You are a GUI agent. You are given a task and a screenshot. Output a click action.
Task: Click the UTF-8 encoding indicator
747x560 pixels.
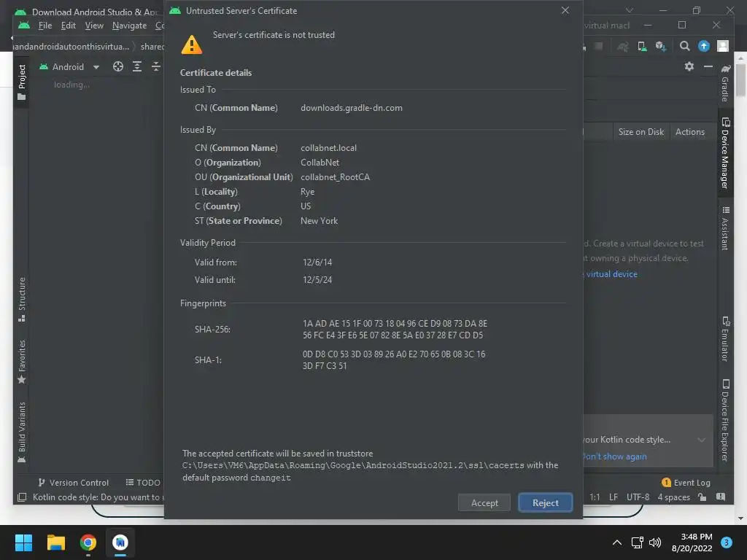tap(638, 497)
